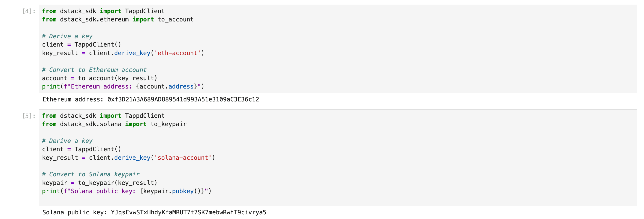Click the 'eth-account' string in cell 4

pyautogui.click(x=177, y=53)
